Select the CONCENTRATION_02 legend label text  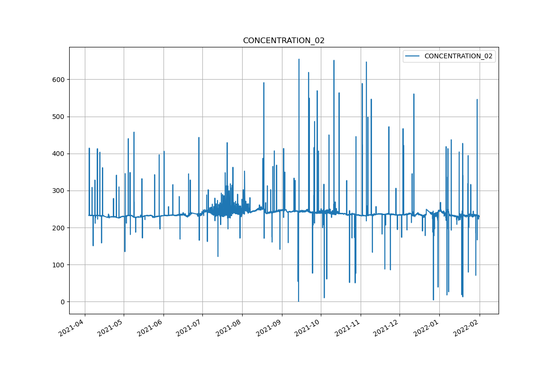pos(458,56)
